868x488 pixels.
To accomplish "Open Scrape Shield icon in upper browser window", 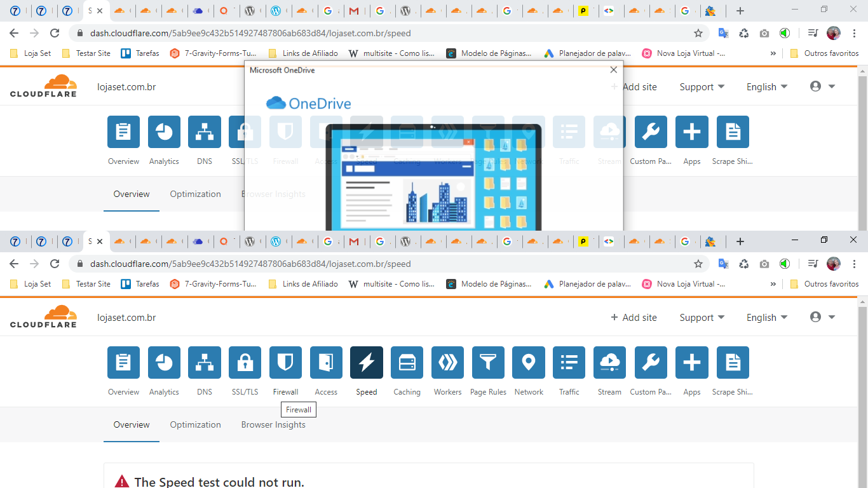I will click(x=733, y=132).
